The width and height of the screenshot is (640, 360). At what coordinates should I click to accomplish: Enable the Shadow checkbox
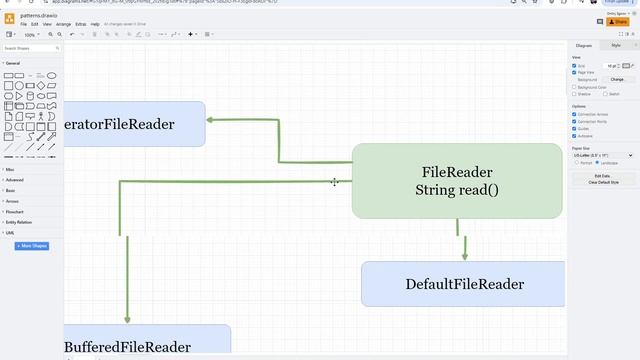[x=574, y=94]
